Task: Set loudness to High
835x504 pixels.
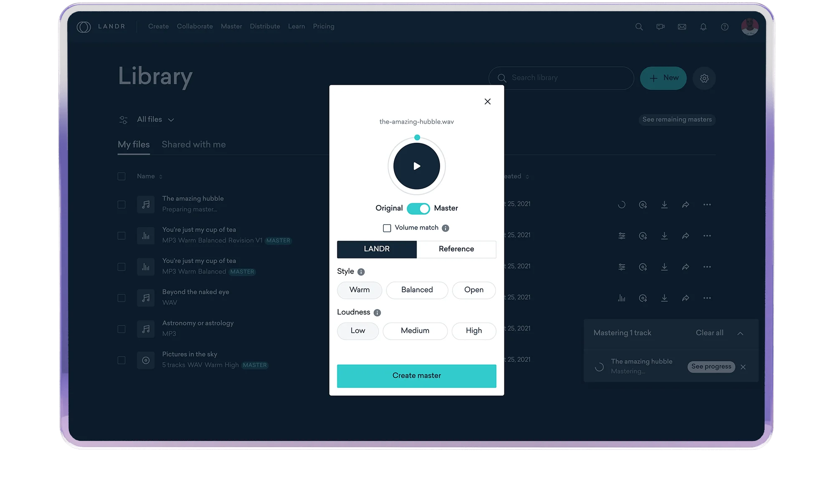Action: point(474,331)
